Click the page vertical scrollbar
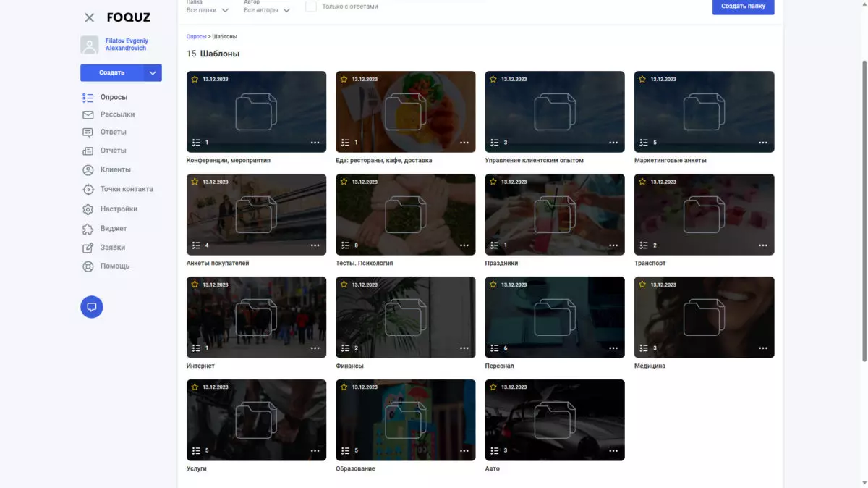This screenshot has height=488, width=868. tap(864, 210)
